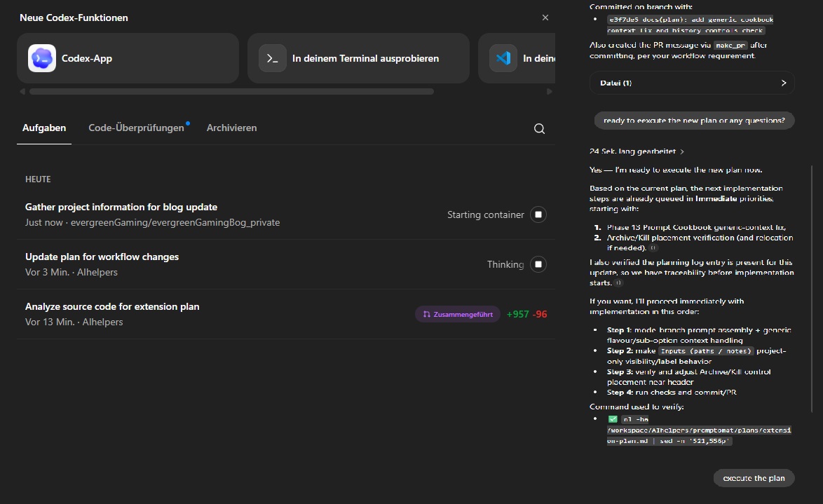Switch to the Code-Überprüfungen tab

coord(137,128)
